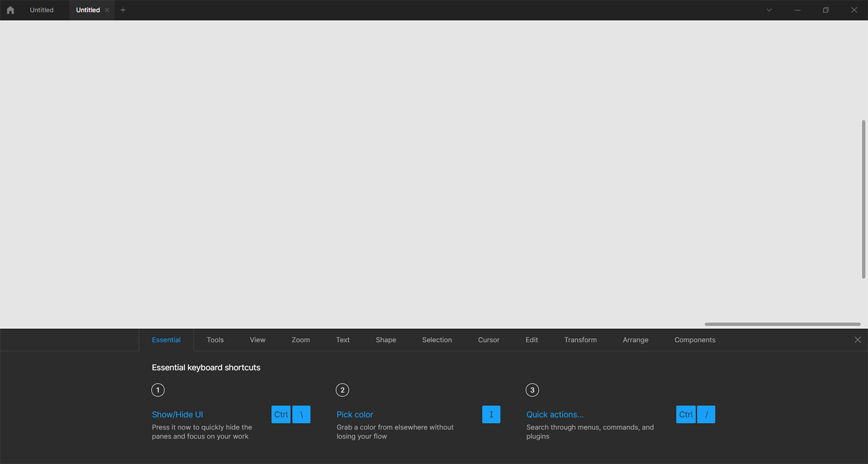
Task: Close the active Untitled tab
Action: pos(107,10)
